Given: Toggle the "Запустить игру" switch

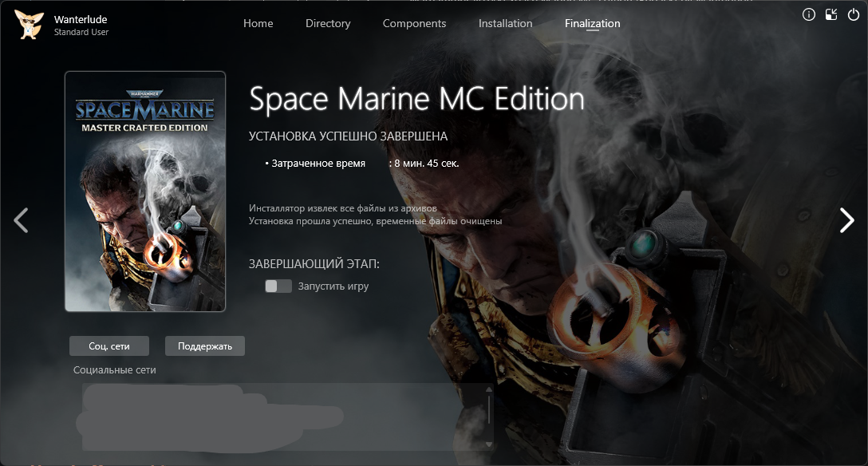Looking at the screenshot, I should pyautogui.click(x=278, y=286).
